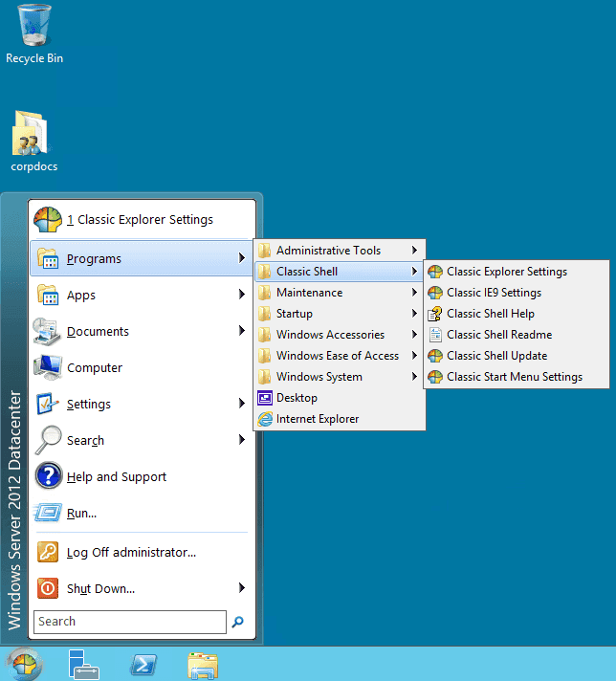Image resolution: width=616 pixels, height=681 pixels.
Task: Click the Log Off key icon
Action: [x=48, y=552]
